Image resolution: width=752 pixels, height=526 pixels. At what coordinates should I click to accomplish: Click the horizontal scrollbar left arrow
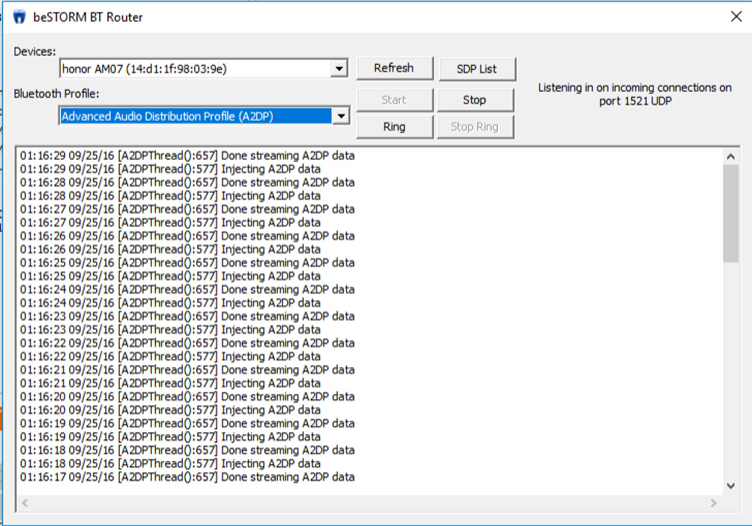[x=24, y=502]
